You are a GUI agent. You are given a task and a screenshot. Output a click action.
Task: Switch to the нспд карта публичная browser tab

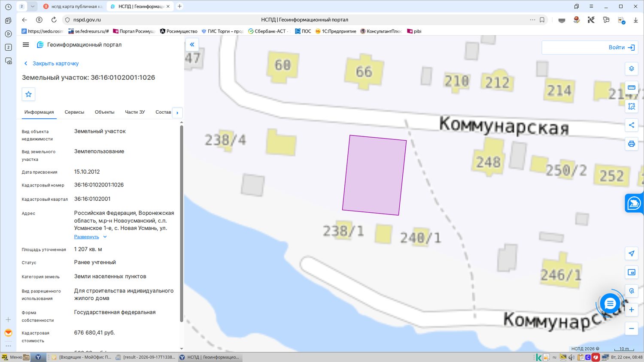[x=73, y=6]
